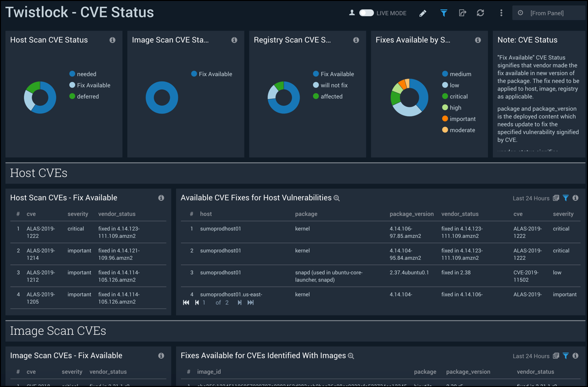Click the info icon on Host Scan CVE Status
The image size is (588, 387).
(112, 40)
